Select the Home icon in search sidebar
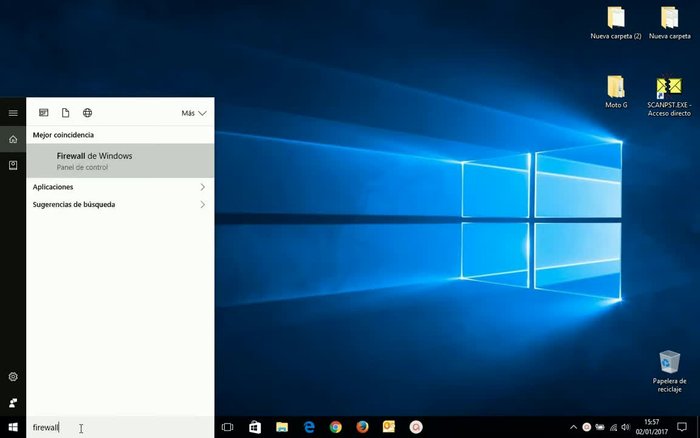The height and width of the screenshot is (438, 700). click(x=13, y=139)
